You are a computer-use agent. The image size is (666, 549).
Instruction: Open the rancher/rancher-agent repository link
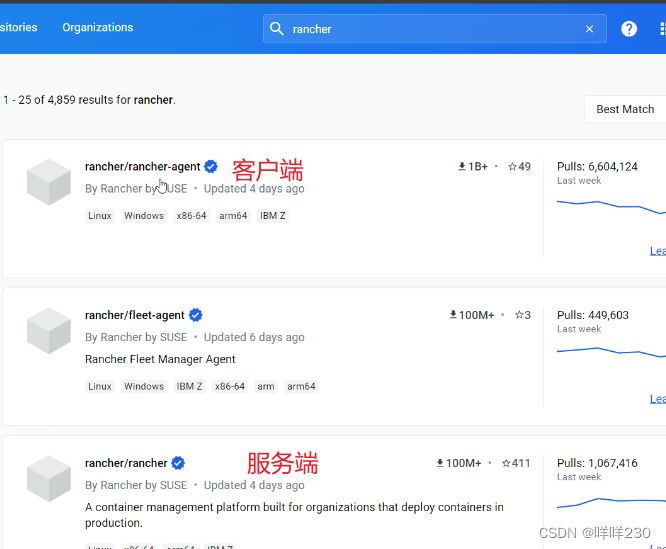(x=142, y=166)
